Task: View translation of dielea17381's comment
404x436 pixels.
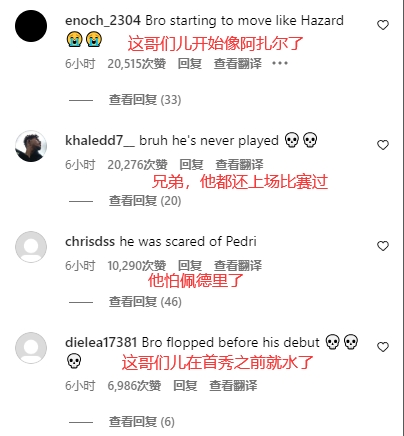Action: (233, 386)
